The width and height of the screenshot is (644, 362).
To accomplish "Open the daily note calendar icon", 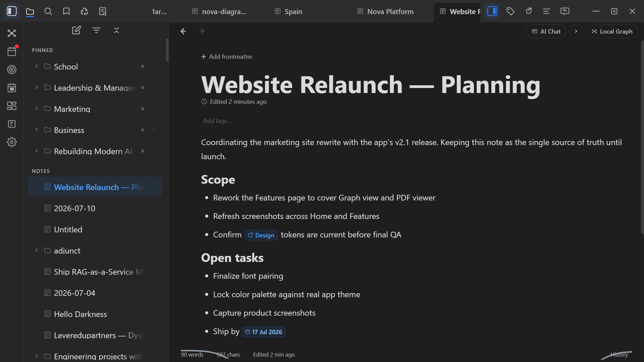I will 12,88.
